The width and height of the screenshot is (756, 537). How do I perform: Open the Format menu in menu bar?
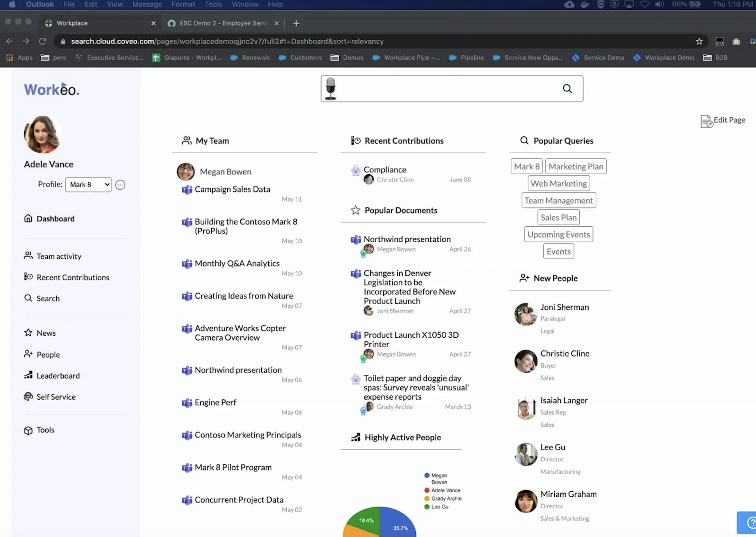[x=183, y=4]
